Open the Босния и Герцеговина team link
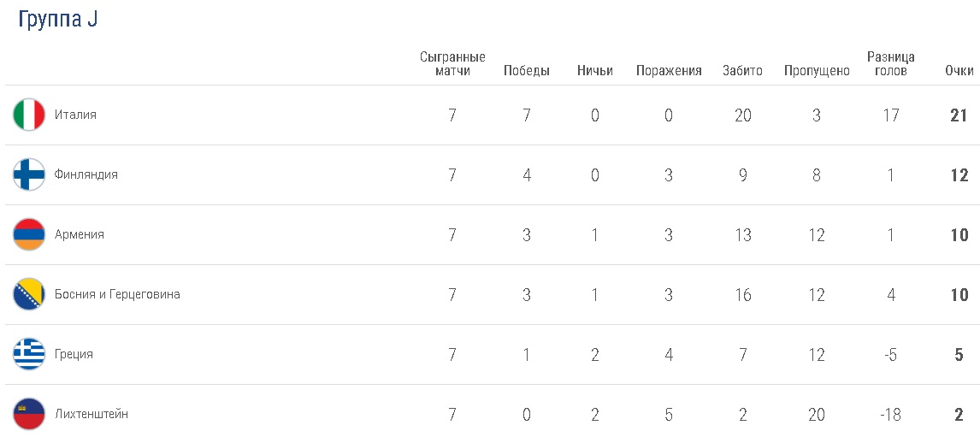Viewport: 980px width, 437px height. click(x=117, y=294)
